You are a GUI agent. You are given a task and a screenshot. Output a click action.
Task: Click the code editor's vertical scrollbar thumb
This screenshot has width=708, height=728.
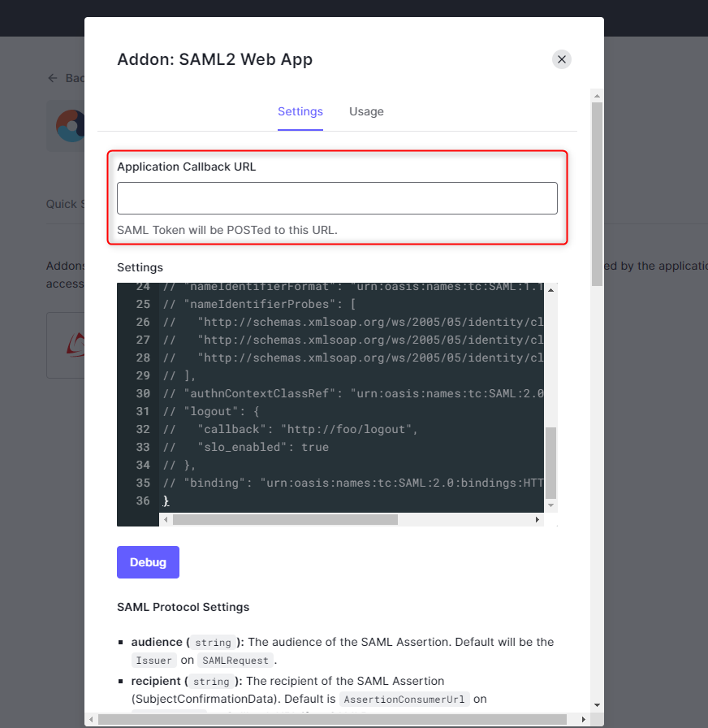tap(550, 461)
